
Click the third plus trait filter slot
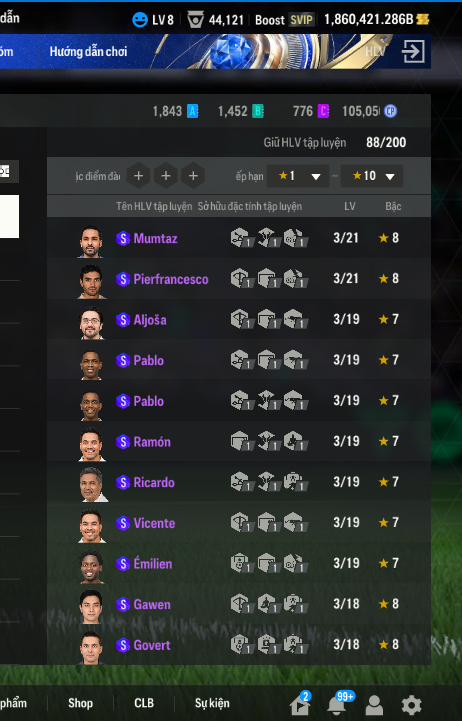pos(193,176)
